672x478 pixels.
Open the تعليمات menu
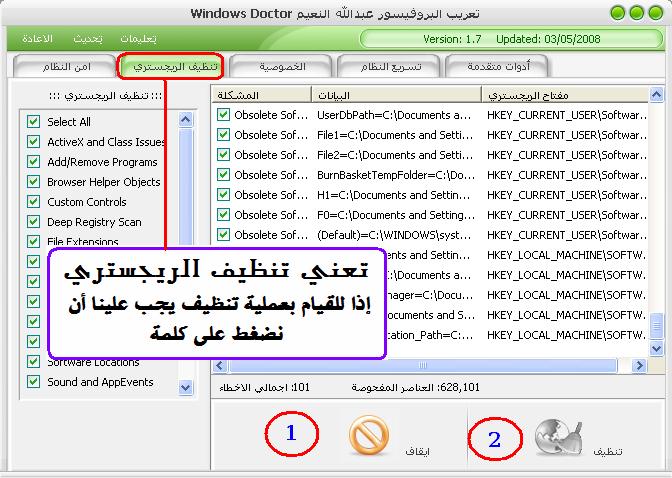[138, 39]
